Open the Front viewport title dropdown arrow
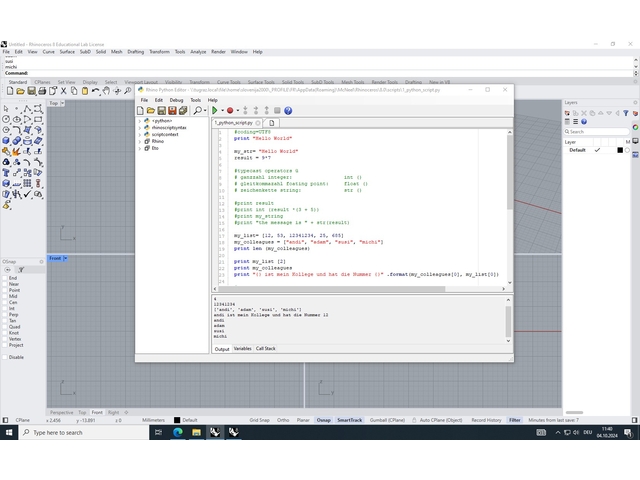Image resolution: width=640 pixels, height=480 pixels. pos(65,258)
